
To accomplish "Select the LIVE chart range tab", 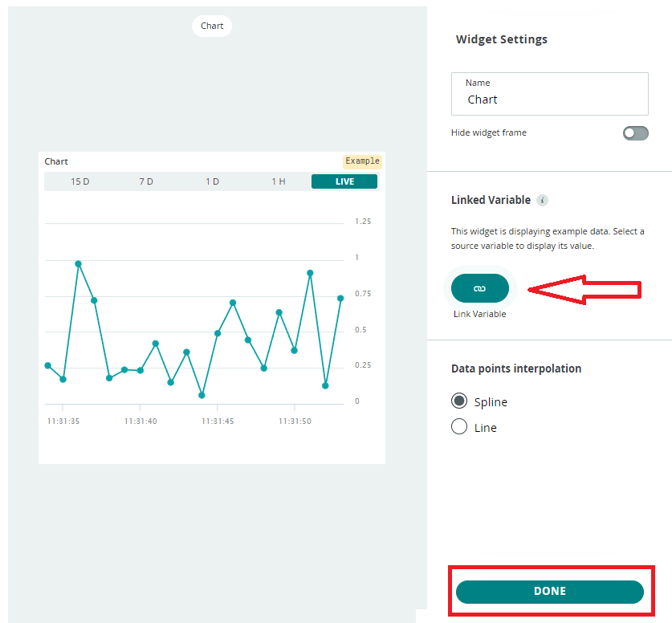I will point(344,181).
